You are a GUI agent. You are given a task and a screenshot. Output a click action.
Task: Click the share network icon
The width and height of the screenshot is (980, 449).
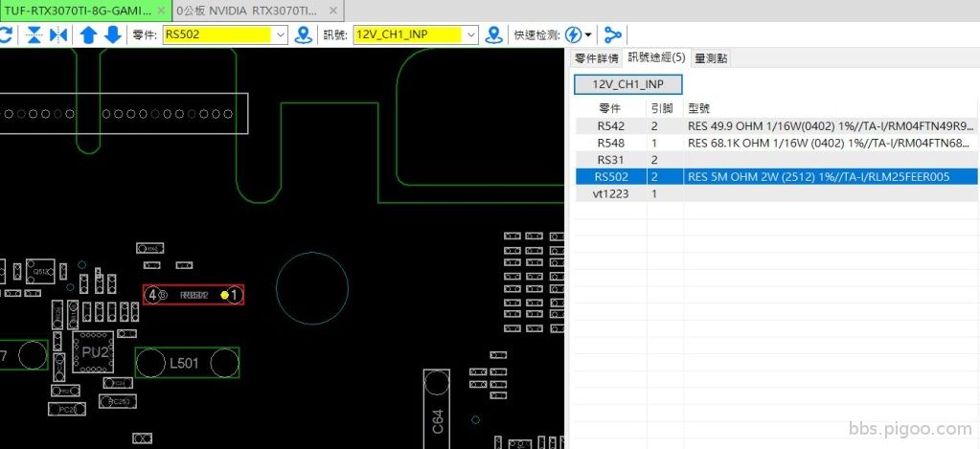(612, 34)
